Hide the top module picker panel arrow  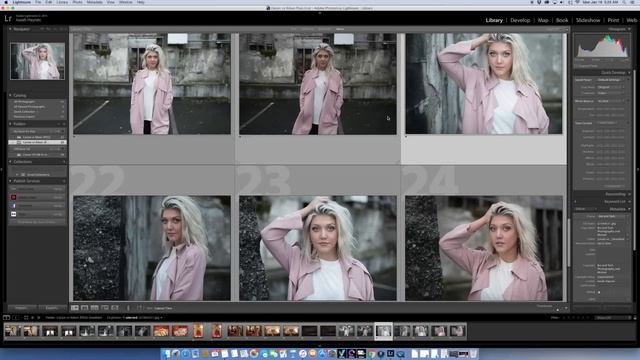pos(320,13)
